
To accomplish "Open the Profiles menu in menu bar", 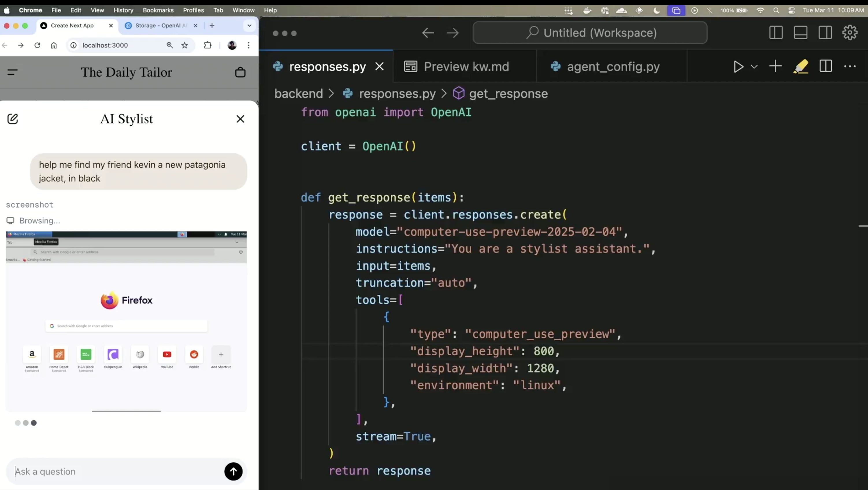I will pos(193,10).
